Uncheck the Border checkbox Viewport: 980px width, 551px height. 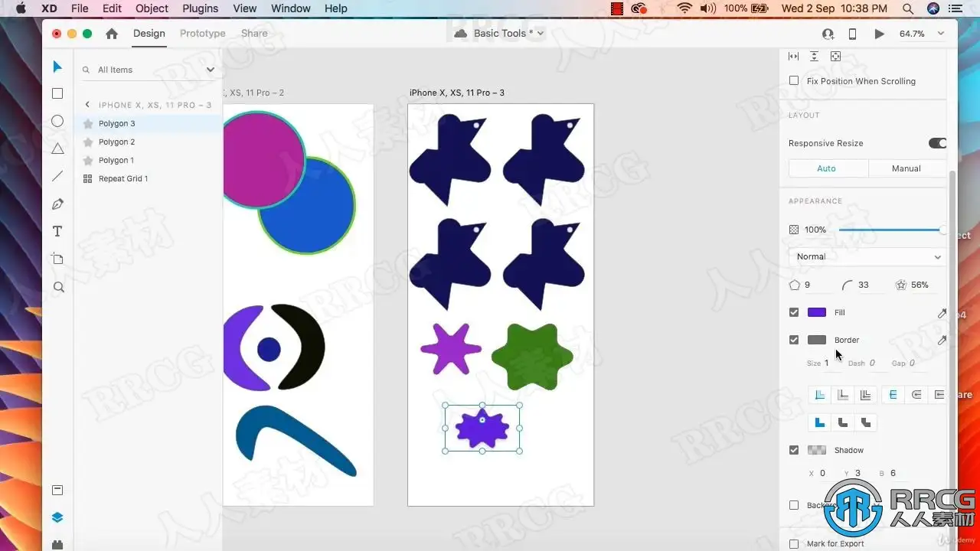pyautogui.click(x=794, y=340)
